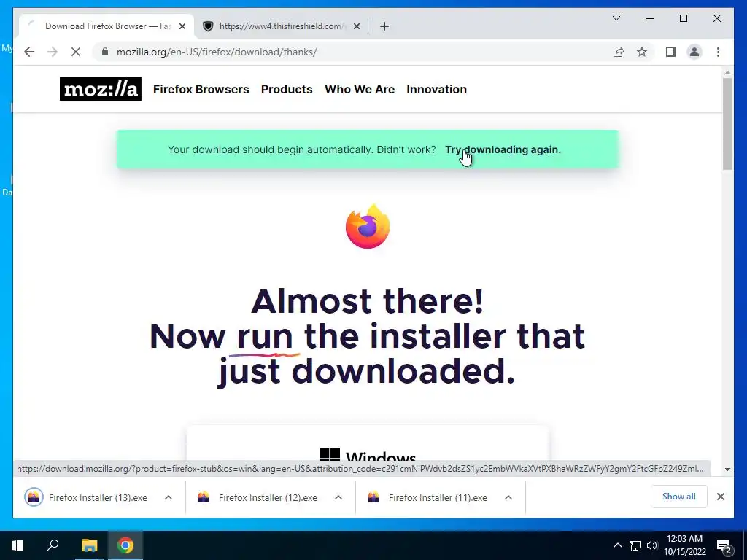Open the network tray icon

point(635,545)
